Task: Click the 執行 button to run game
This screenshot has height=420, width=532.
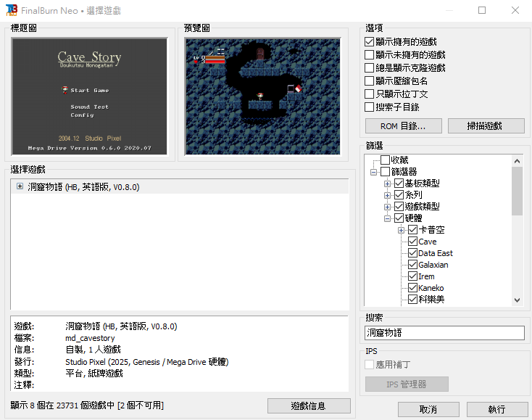Action: click(x=497, y=409)
